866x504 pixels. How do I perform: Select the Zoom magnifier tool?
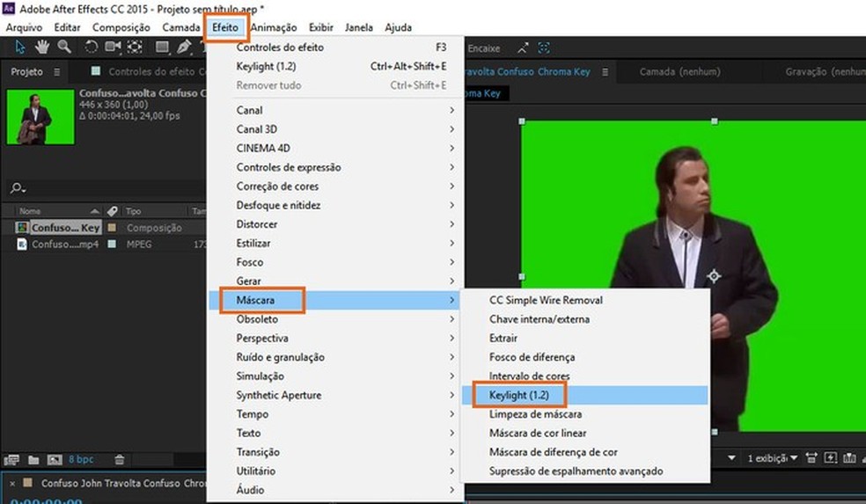tap(64, 47)
